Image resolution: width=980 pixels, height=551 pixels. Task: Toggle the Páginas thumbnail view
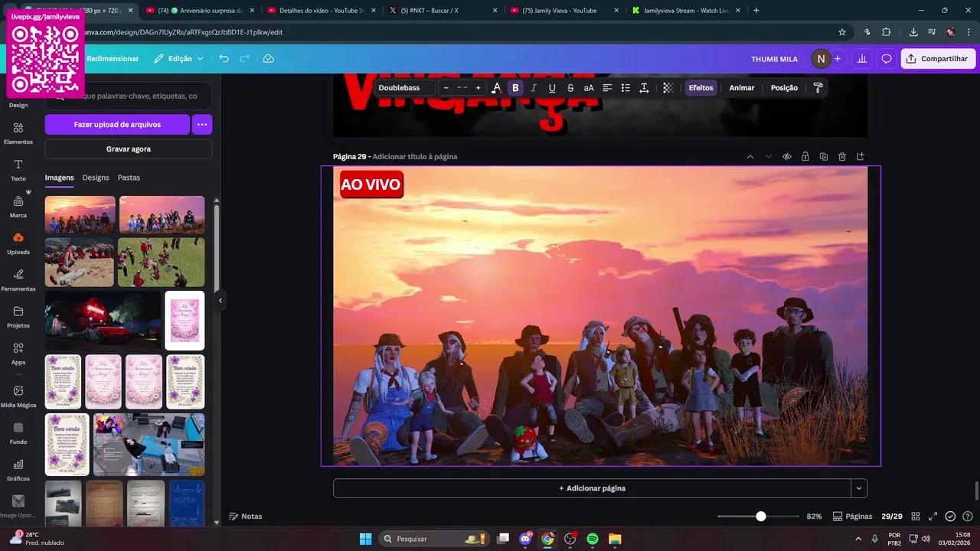coord(852,517)
